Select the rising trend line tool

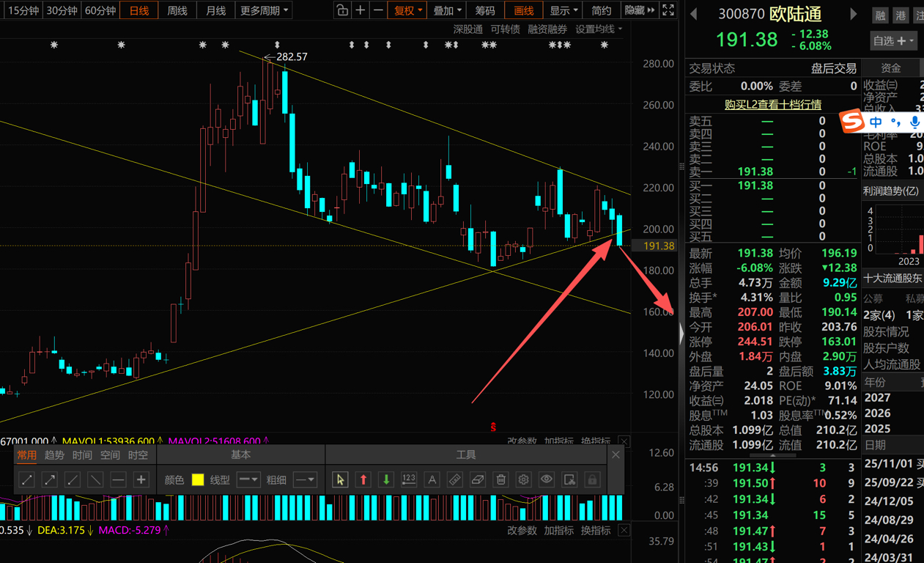(x=72, y=480)
